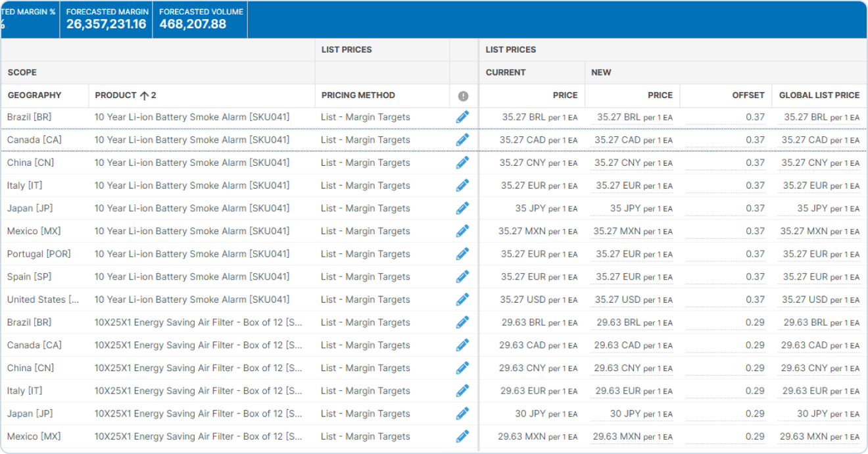Screen dimensions: 868x454
Task: Edit pricing method for Canada Smoke Alarm row
Action: point(462,140)
